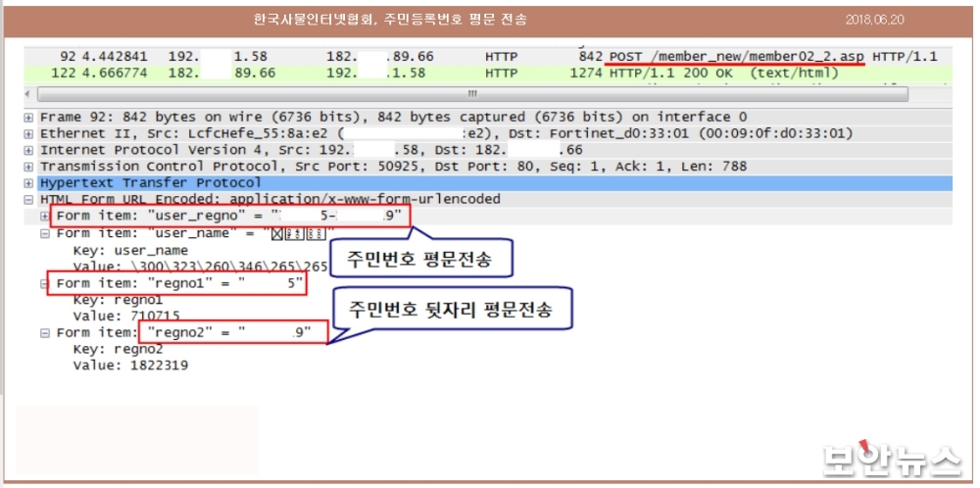Screen dimensions: 980x488
Task: Click the HTTP protocol cell of packet 92
Action: 501,57
